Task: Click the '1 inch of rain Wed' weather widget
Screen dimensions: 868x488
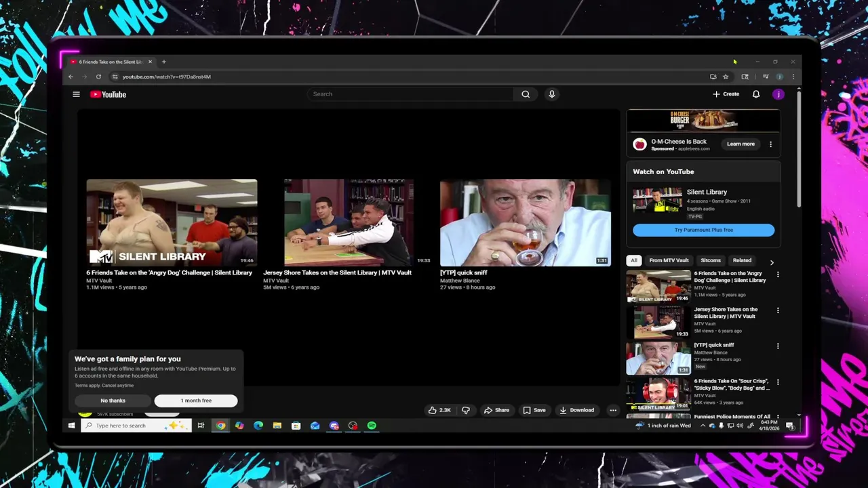Action: click(x=663, y=426)
